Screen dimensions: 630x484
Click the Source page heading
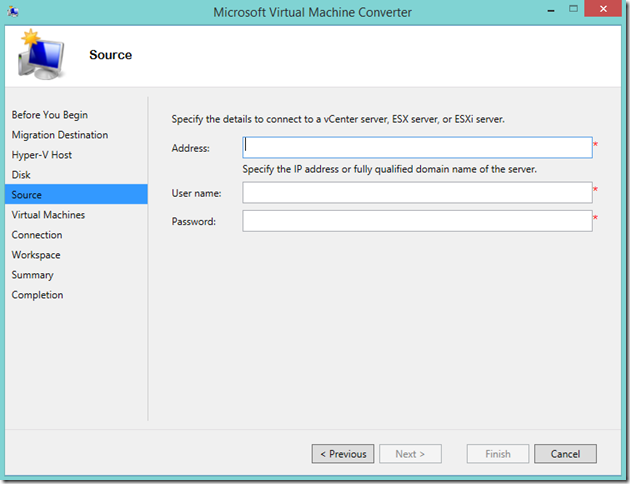click(x=110, y=55)
